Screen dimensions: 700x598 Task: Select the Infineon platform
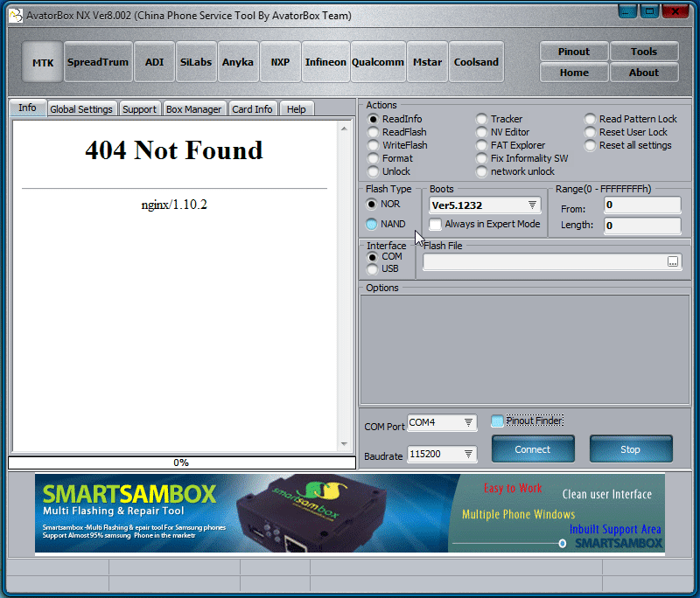(325, 62)
